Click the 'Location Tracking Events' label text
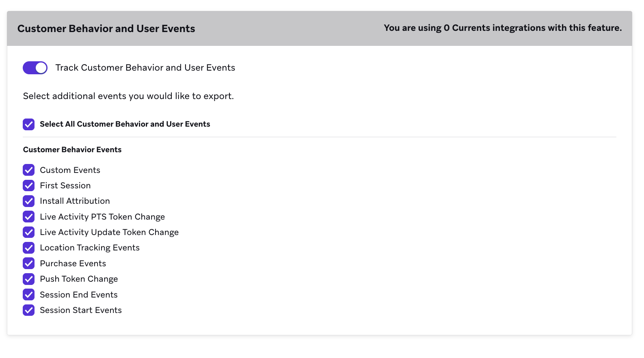644x358 pixels. (x=90, y=248)
